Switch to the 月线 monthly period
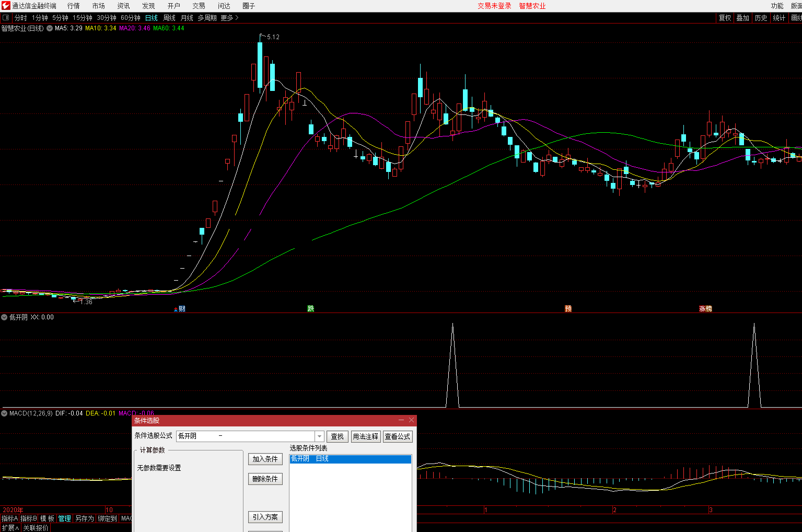 [x=187, y=18]
